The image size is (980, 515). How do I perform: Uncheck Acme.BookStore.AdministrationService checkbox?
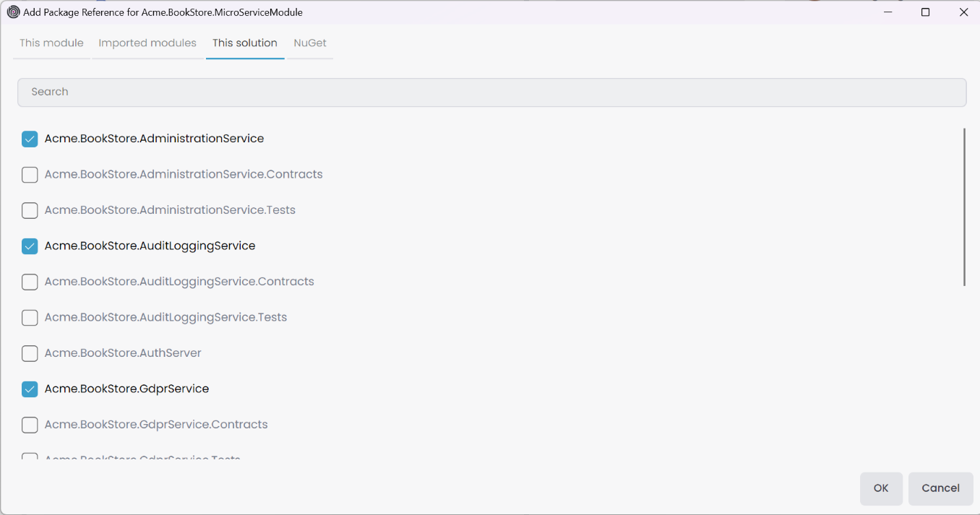tap(30, 139)
